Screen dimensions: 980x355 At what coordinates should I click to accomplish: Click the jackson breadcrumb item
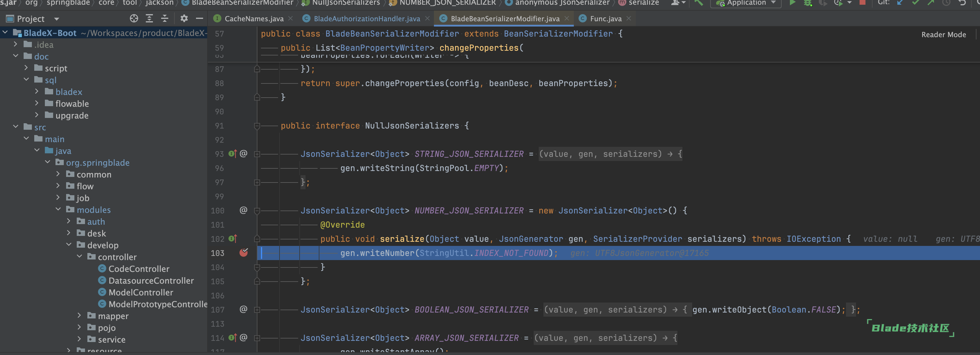[x=159, y=3]
